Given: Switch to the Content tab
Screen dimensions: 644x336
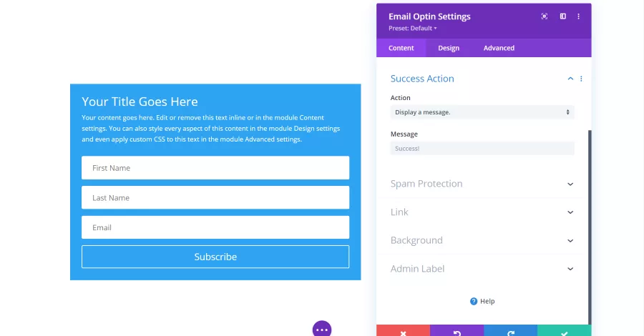Looking at the screenshot, I should coord(401,48).
